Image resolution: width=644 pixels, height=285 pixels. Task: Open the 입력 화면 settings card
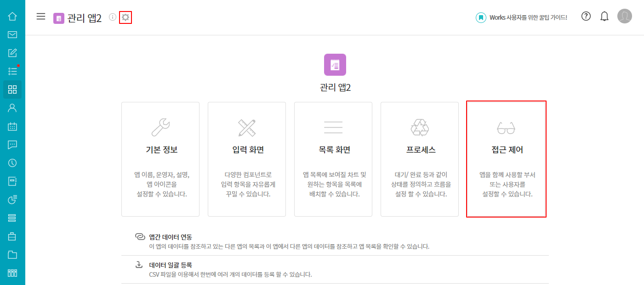247,159
